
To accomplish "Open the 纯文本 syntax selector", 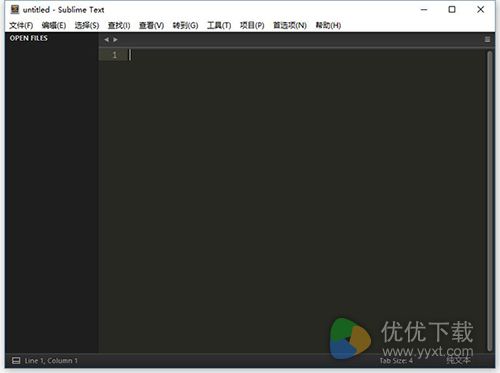I will pyautogui.click(x=458, y=360).
